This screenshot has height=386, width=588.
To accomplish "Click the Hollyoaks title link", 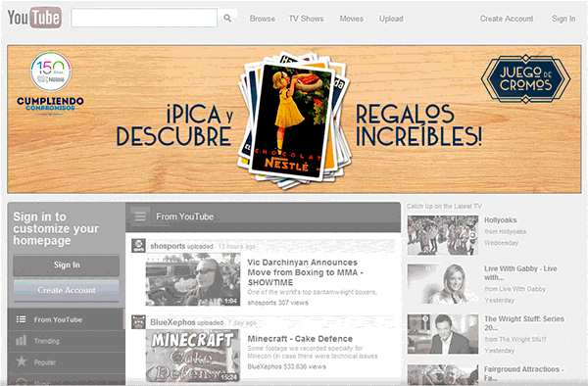I will click(500, 220).
